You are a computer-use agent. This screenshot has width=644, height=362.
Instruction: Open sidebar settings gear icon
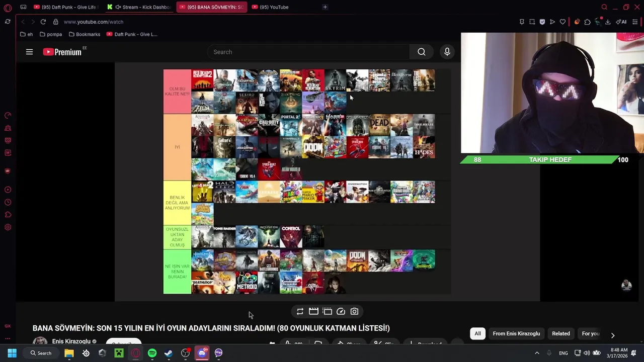point(8,227)
